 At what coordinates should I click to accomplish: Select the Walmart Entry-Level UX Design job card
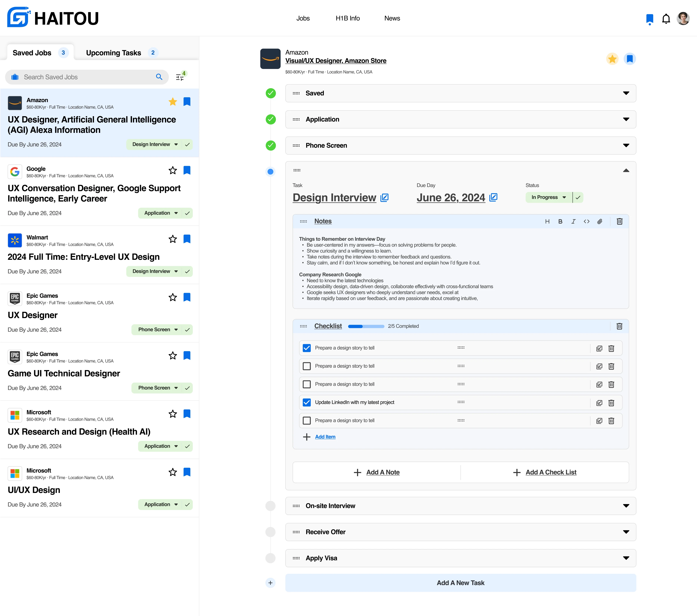point(100,255)
